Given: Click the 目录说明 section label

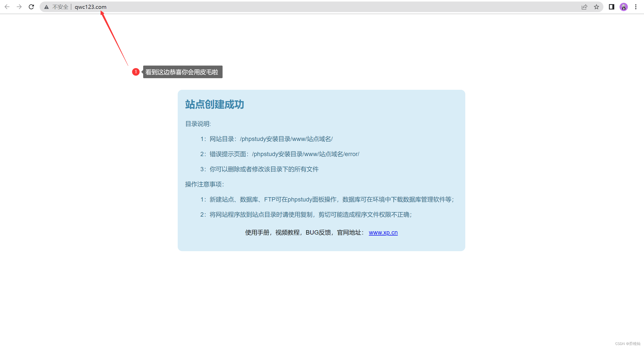Looking at the screenshot, I should (x=198, y=124).
